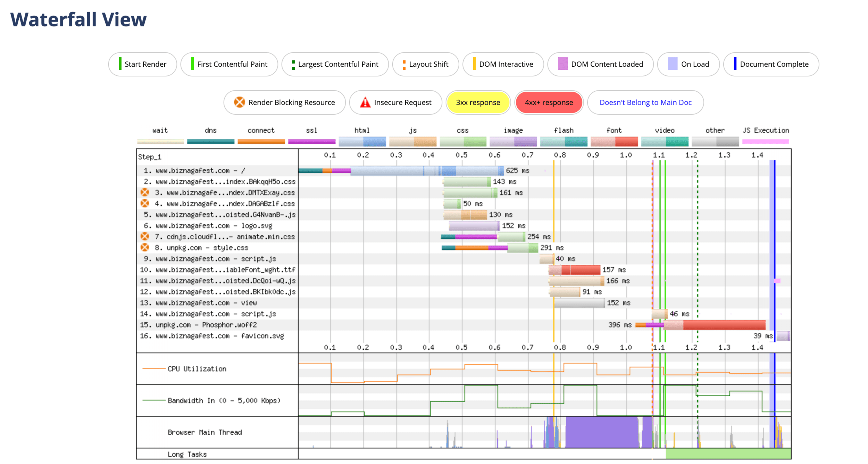This screenshot has height=464, width=868.
Task: Click the Render Blocking Resource legend icon
Action: tap(239, 102)
